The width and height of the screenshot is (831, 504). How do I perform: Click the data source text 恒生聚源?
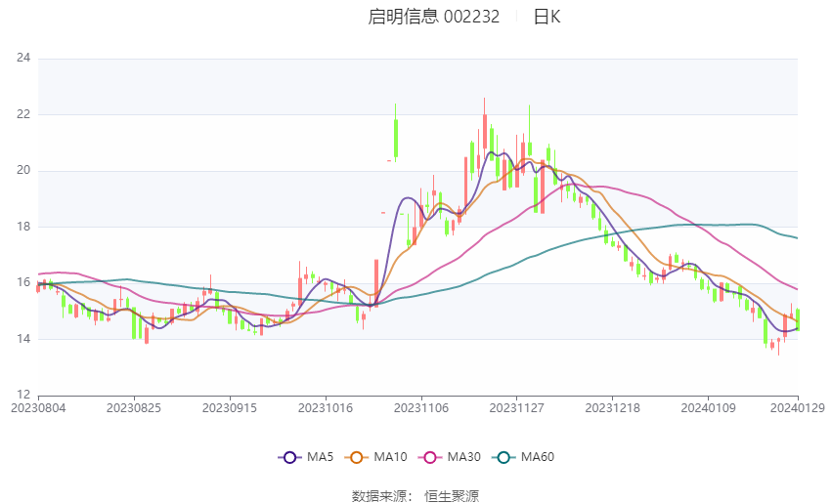point(452,496)
